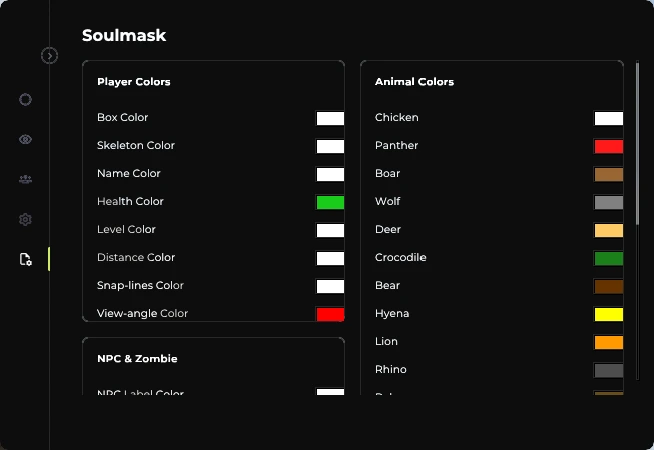Pick the Snap-lines Color swatch
Screen dimensions: 654x450
pos(330,286)
